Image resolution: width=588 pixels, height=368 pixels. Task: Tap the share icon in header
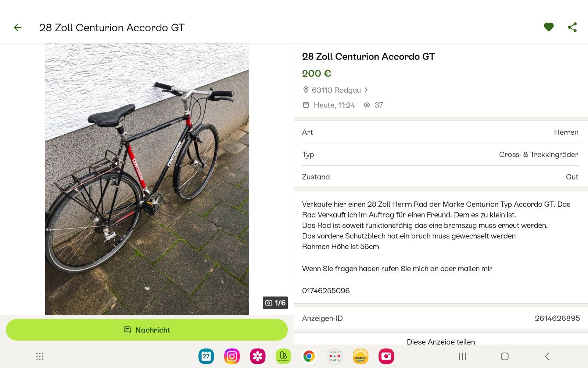click(x=572, y=27)
